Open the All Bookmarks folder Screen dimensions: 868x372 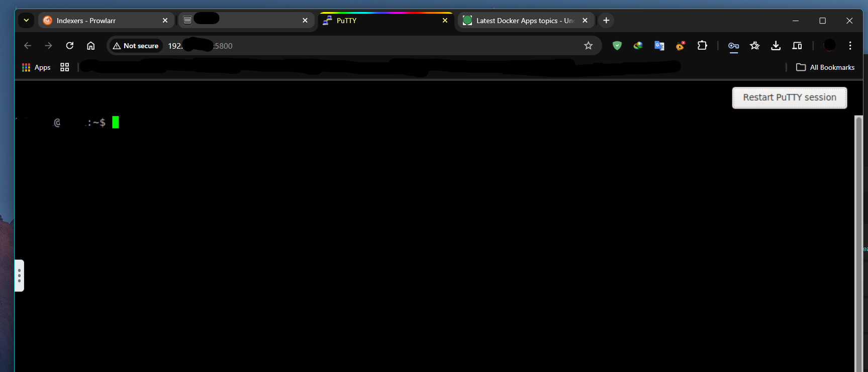pyautogui.click(x=825, y=67)
